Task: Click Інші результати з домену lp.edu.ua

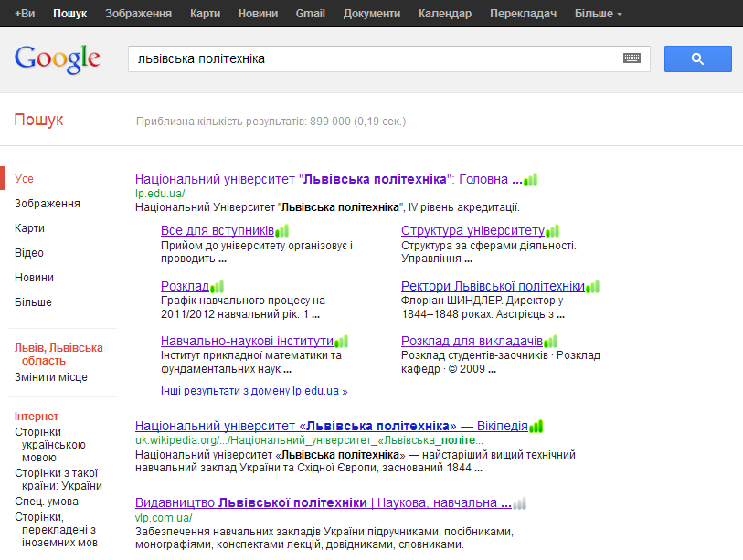Action: pos(254,391)
